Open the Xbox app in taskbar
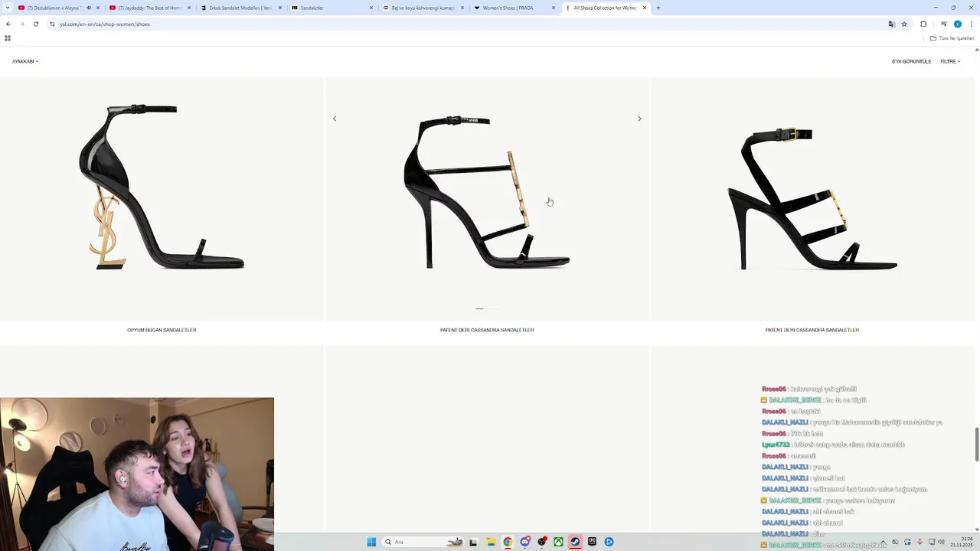980x551 pixels. pos(559,542)
